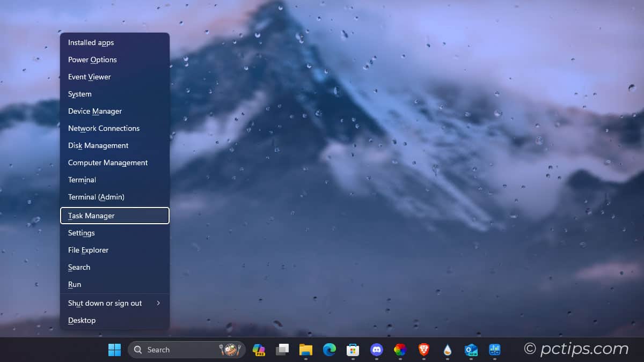Screen dimensions: 644x362
Task: Open the volume mixer app on taskbar
Action: point(494,350)
